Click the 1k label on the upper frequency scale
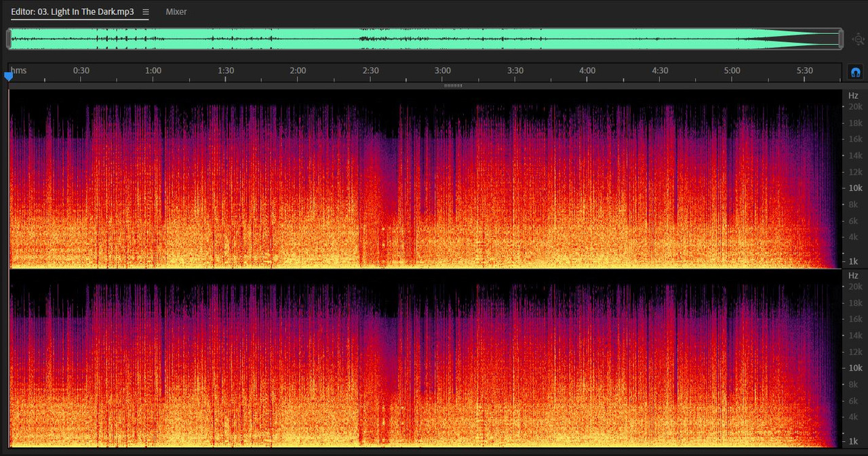Screen dimensions: 868x456 point(854,262)
